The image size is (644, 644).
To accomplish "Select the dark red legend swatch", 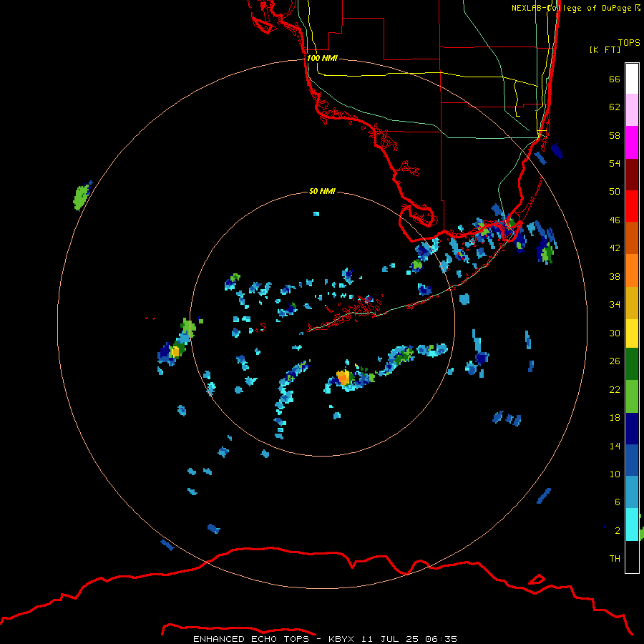I will click(632, 175).
